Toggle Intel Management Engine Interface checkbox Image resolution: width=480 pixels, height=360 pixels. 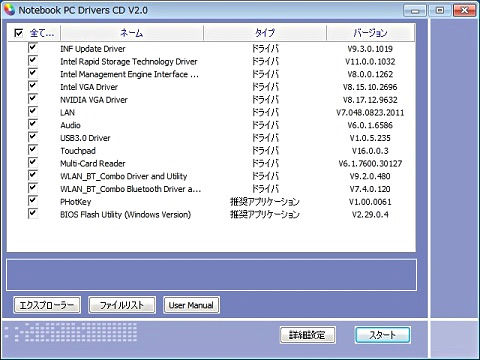[x=33, y=73]
